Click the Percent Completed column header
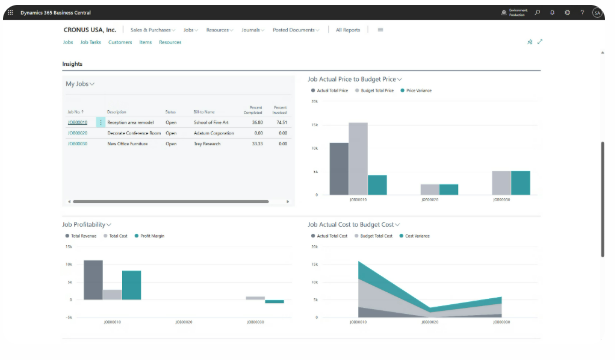This screenshot has height=360, width=615. (x=253, y=110)
